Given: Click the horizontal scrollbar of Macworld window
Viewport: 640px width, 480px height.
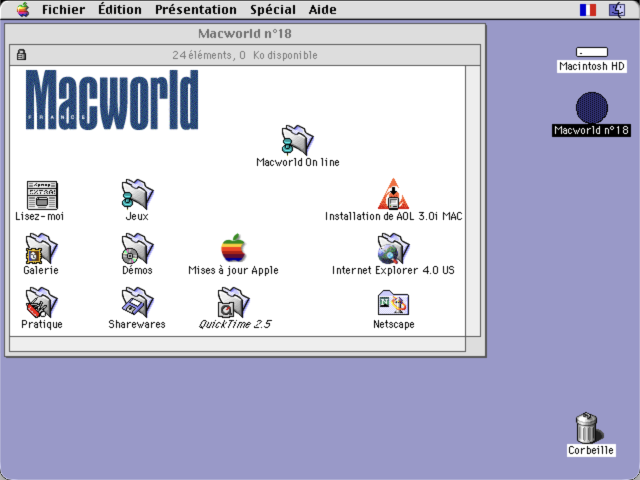Looking at the screenshot, I should [x=238, y=344].
